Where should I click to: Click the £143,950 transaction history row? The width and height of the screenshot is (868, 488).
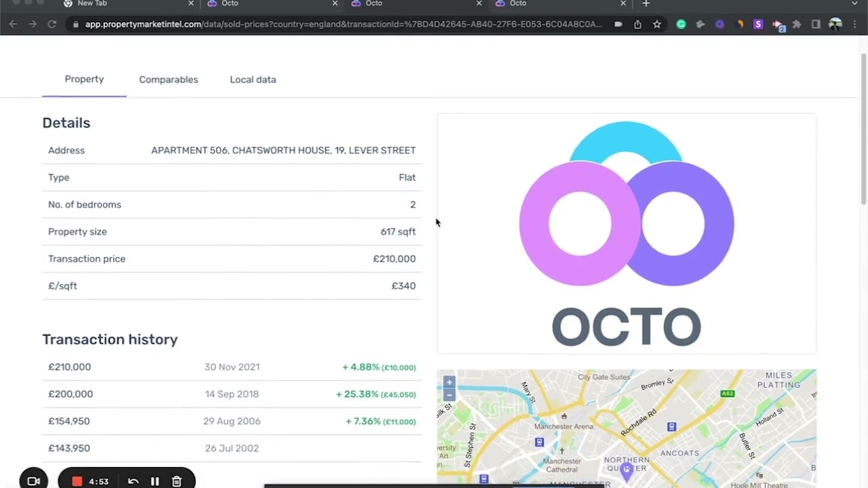[232, 448]
